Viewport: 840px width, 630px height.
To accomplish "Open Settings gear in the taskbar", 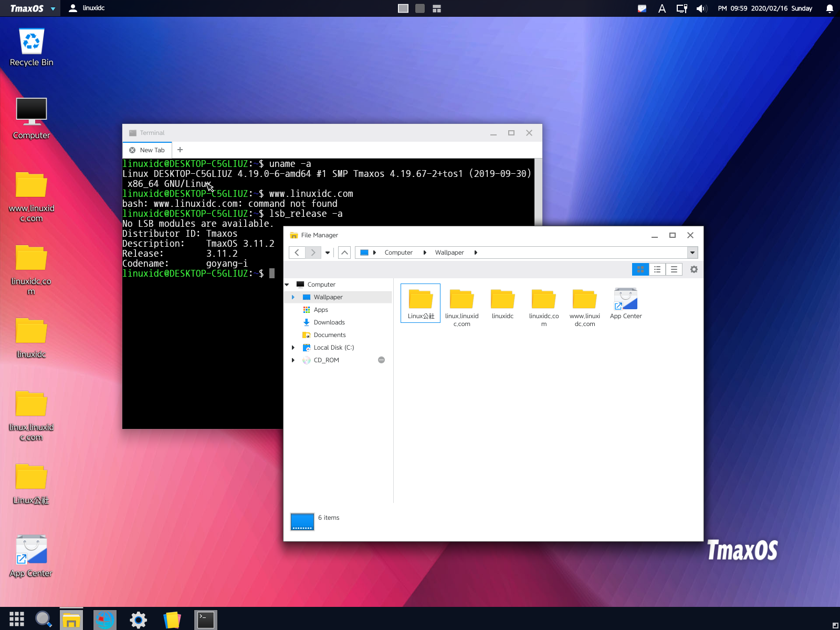I will (x=138, y=620).
